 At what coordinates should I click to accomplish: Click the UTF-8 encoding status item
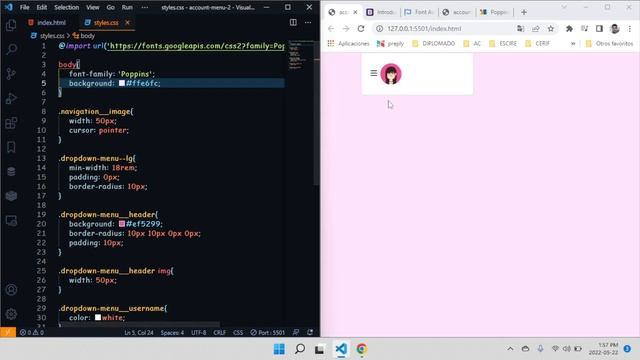click(x=199, y=333)
